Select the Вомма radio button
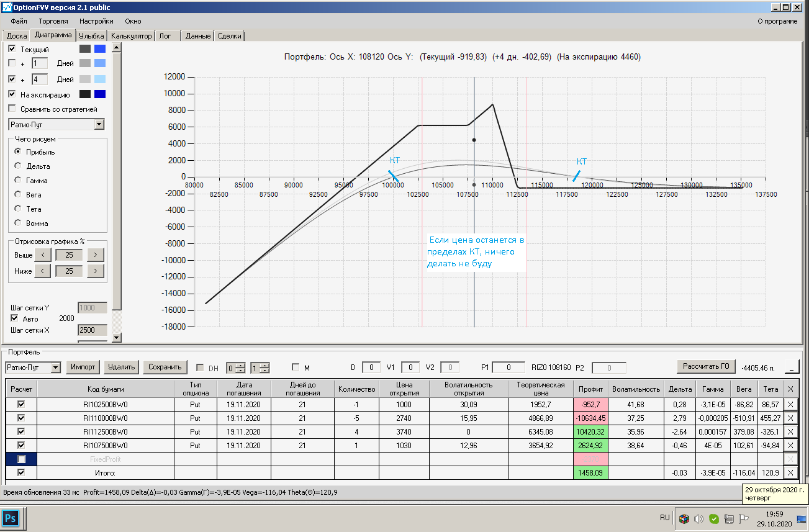This screenshot has width=809, height=532. [x=18, y=223]
